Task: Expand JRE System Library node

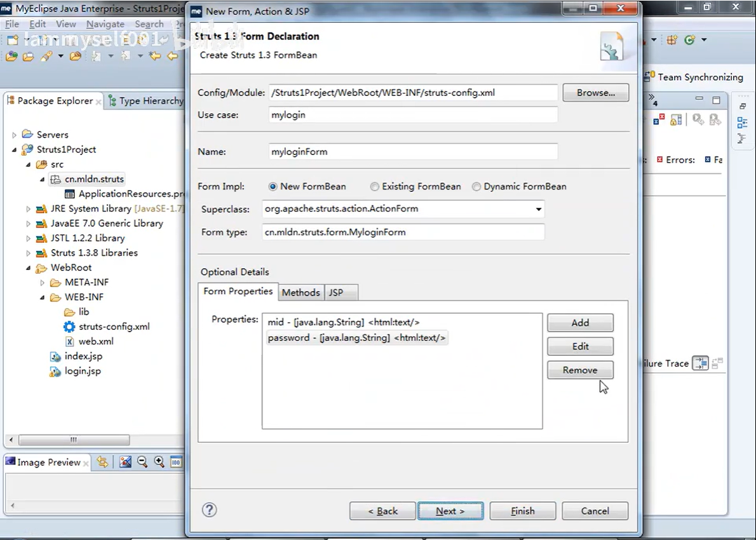Action: coord(29,209)
